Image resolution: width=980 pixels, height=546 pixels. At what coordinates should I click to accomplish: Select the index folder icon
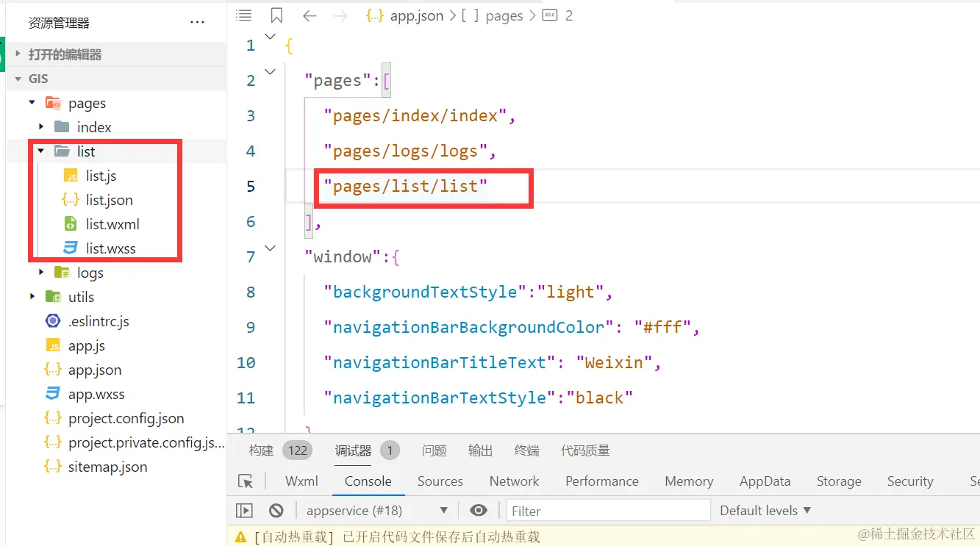(62, 127)
